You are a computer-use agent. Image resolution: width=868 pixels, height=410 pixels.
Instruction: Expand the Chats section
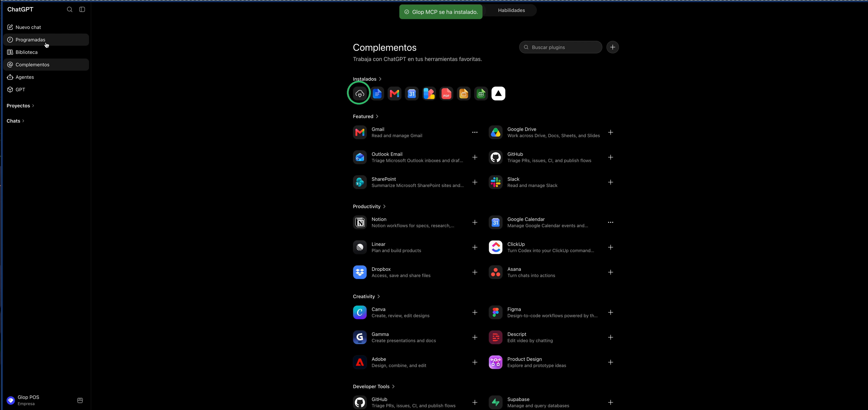tap(15, 121)
